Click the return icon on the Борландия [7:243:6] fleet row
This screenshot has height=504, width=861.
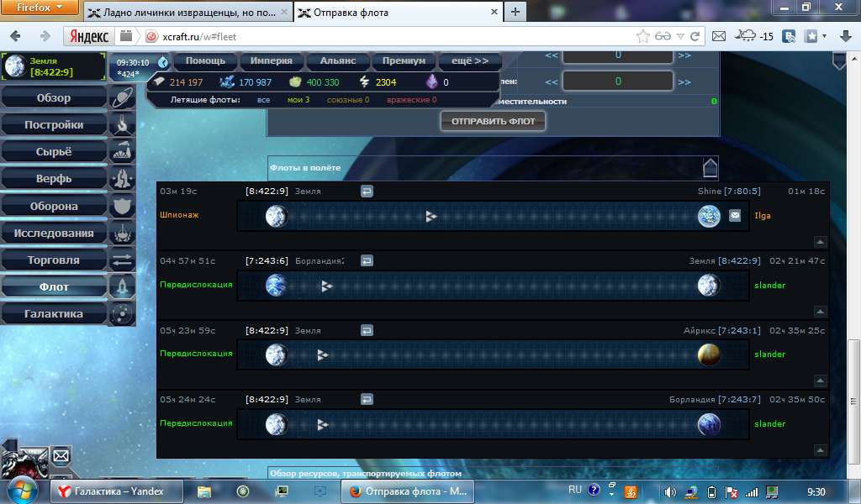[367, 260]
